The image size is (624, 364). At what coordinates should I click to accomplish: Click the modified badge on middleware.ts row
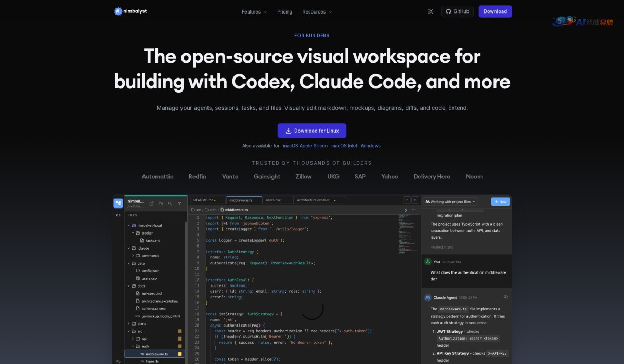click(180, 354)
